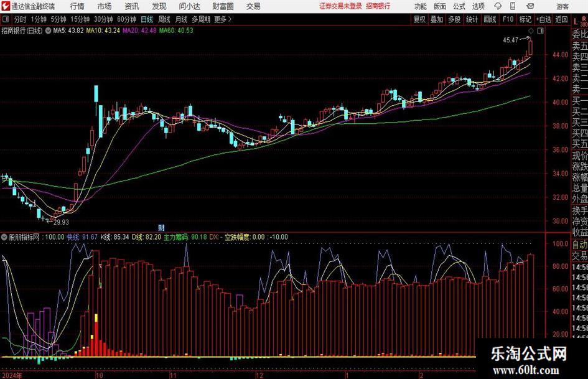
Task: Toggle the left panel icon beside 分时
Action: click(x=5, y=19)
